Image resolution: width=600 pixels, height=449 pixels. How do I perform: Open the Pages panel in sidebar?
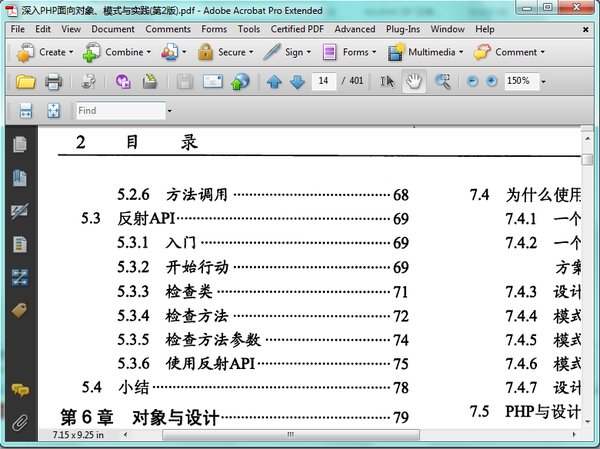coord(20,144)
